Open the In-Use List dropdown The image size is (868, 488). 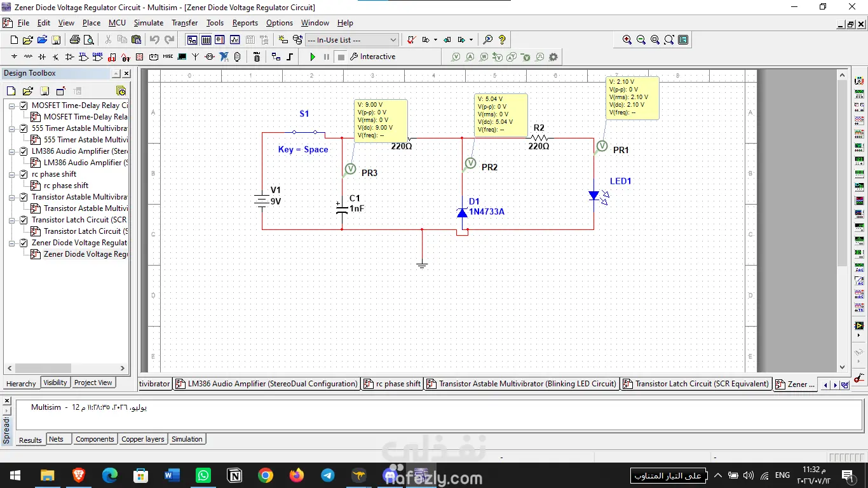[352, 39]
